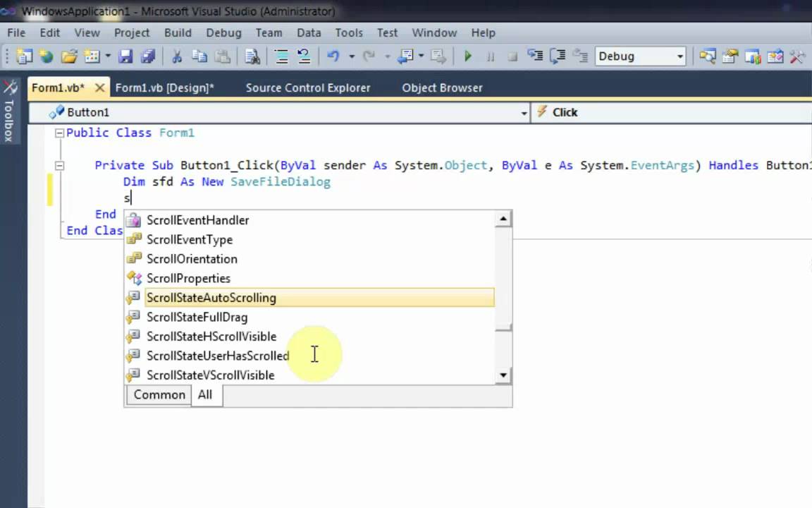Collapse the Button1_Click sub block
Image resolution: width=812 pixels, height=508 pixels.
59,166
